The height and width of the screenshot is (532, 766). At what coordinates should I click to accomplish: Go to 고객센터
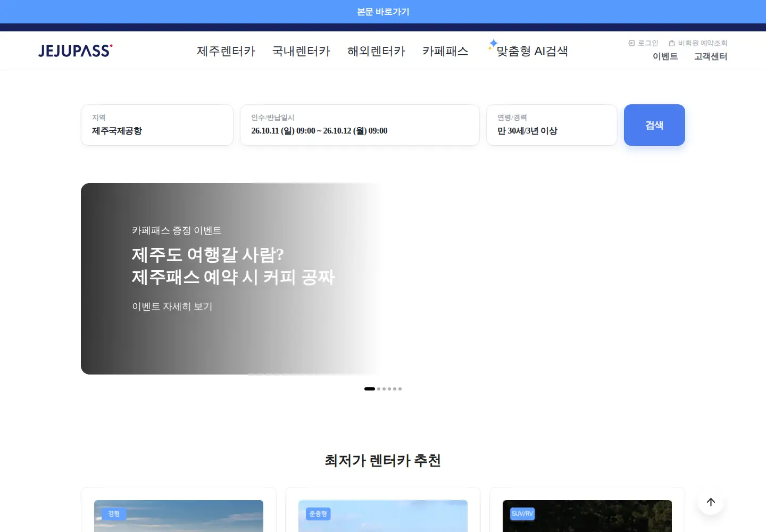(711, 56)
